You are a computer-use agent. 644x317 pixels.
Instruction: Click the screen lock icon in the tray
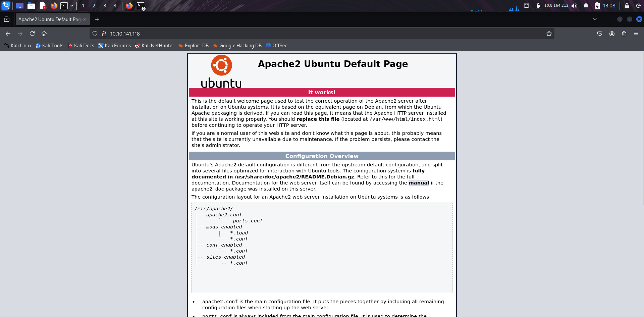click(x=627, y=6)
